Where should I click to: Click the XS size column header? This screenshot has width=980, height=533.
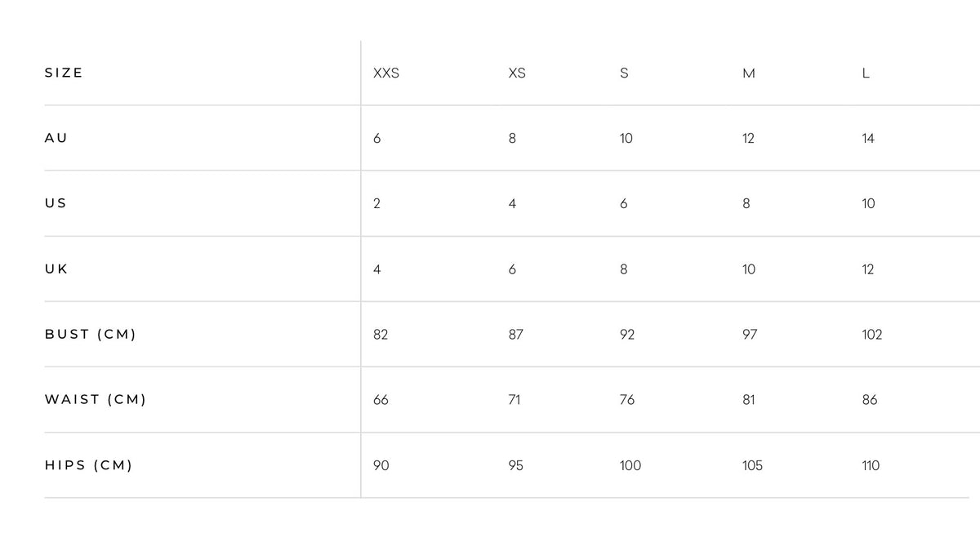(517, 73)
